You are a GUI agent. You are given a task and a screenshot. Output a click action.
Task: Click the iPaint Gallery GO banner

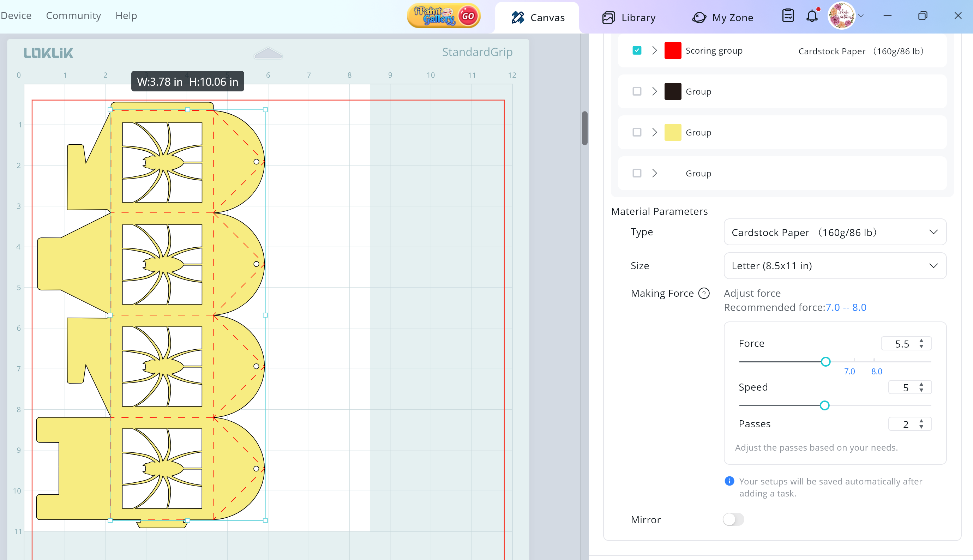[444, 16]
